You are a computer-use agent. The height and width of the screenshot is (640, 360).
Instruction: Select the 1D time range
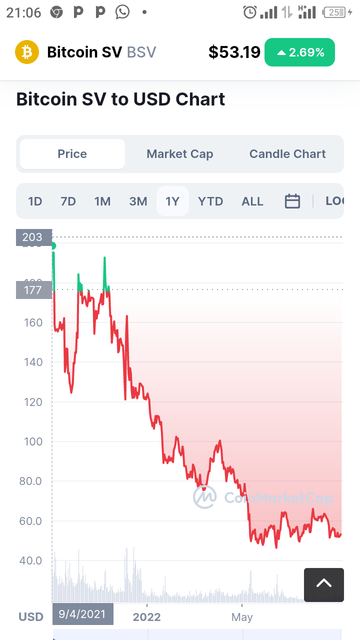(35, 201)
